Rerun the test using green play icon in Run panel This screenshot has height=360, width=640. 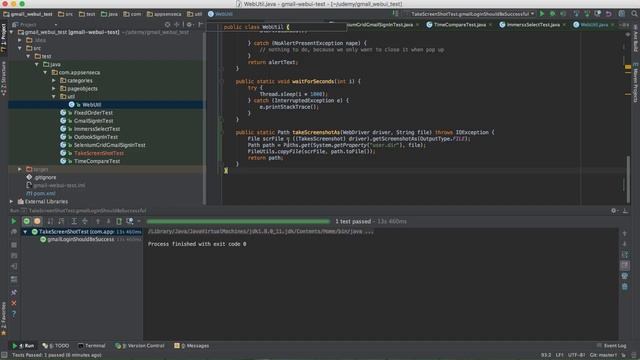pos(13,221)
